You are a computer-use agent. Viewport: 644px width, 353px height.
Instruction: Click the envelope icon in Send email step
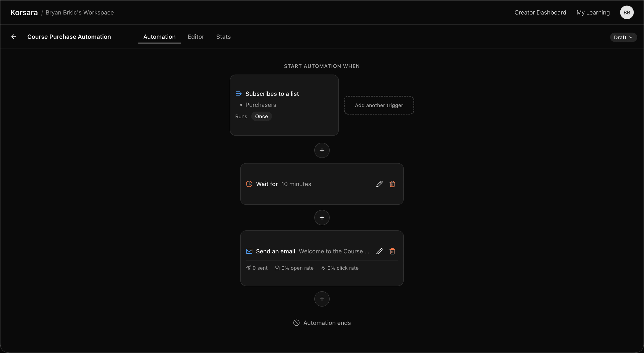[x=249, y=251]
